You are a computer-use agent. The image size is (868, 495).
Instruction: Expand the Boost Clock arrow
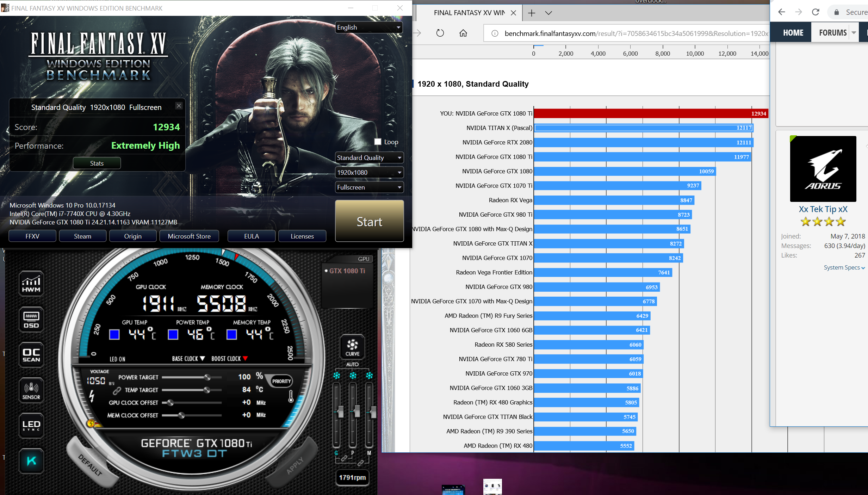[x=245, y=359]
